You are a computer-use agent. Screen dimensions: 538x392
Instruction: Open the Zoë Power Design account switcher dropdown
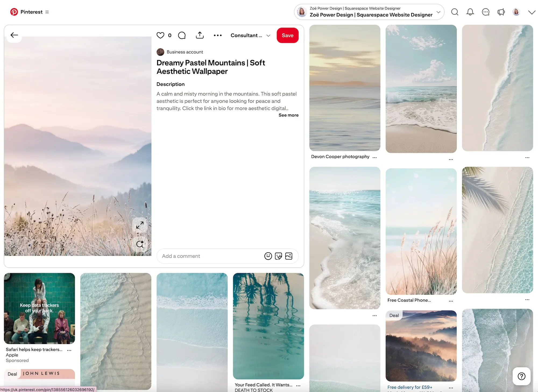369,12
